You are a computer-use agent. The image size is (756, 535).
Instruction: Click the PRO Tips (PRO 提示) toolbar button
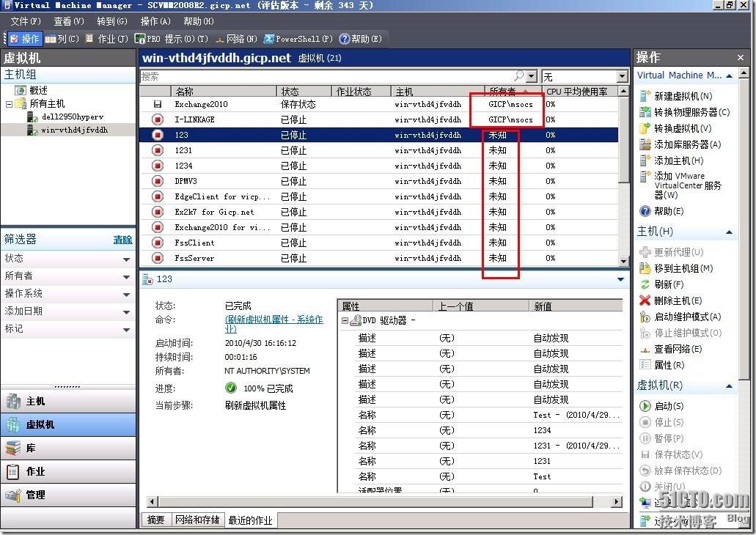171,39
